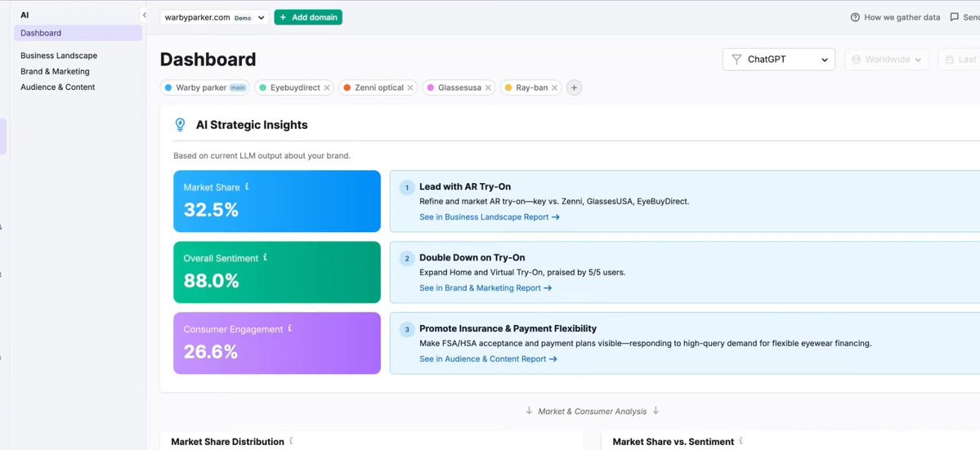Click the Market Share Distribution panel title
The height and width of the screenshot is (450, 980).
pos(227,441)
